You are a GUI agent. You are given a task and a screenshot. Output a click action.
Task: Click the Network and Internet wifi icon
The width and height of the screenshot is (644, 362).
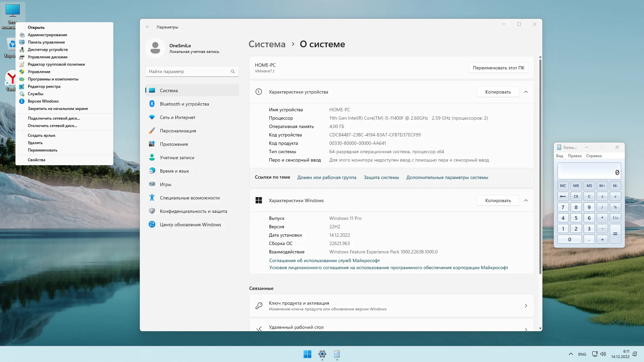pyautogui.click(x=152, y=117)
